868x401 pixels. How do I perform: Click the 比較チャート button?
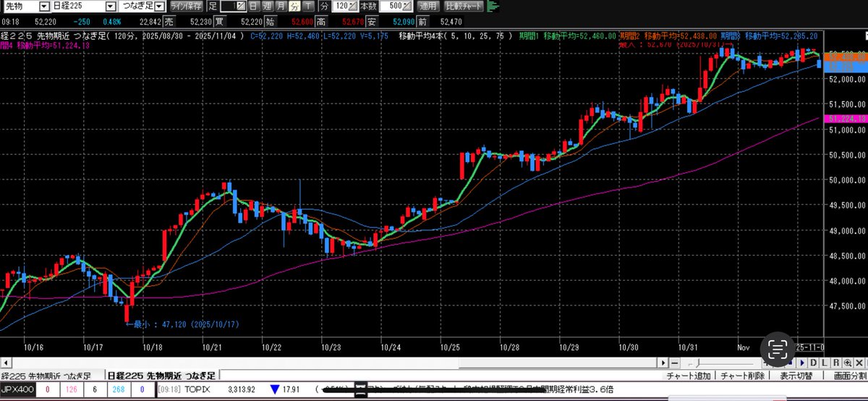(464, 6)
